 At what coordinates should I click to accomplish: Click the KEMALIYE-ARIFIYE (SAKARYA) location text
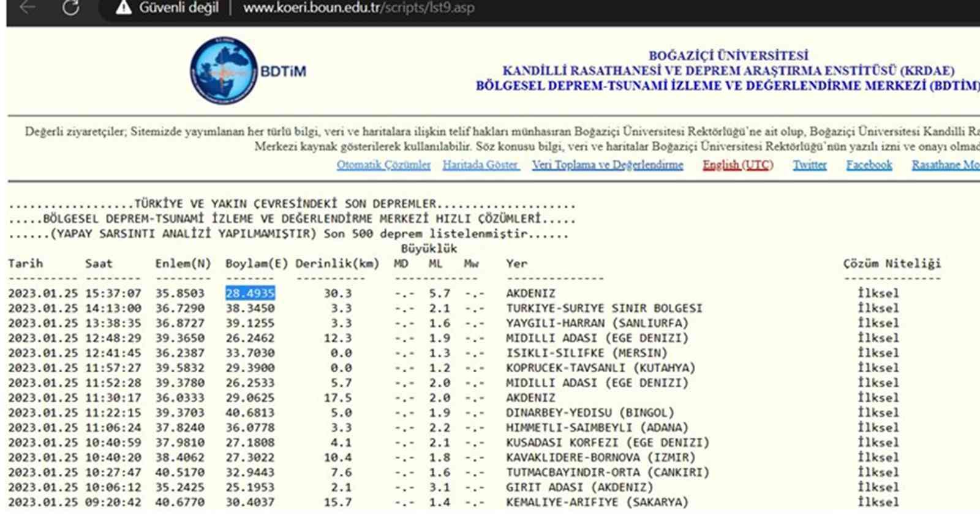(x=597, y=502)
